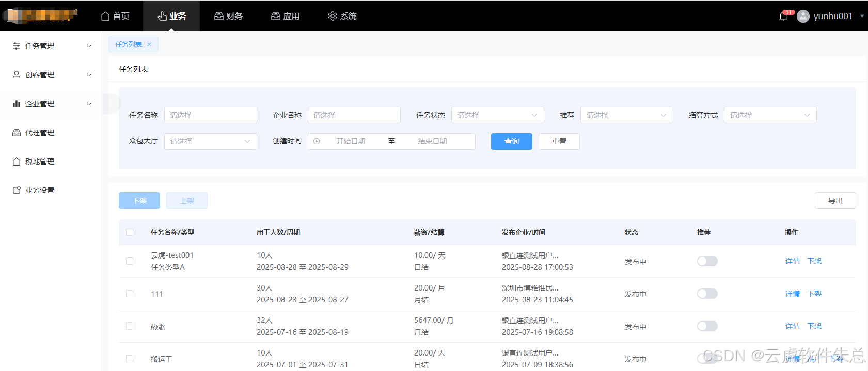This screenshot has height=371, width=868.
Task: Switch to the 财务 top menu
Action: pos(228,16)
